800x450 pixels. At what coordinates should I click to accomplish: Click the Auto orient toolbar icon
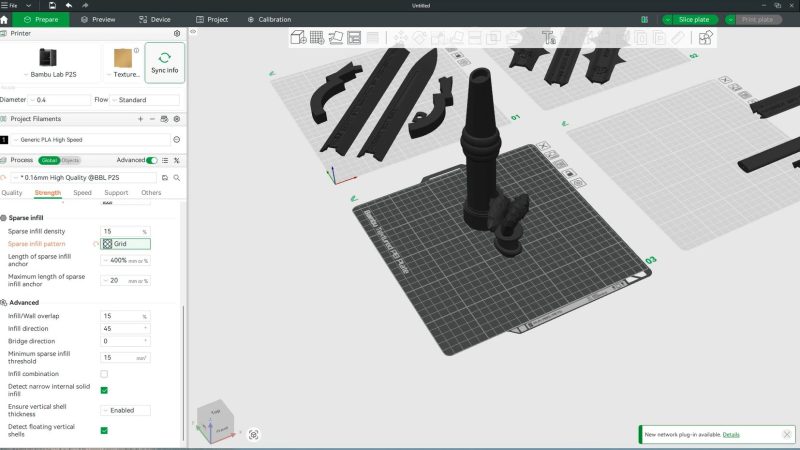pyautogui.click(x=336, y=38)
